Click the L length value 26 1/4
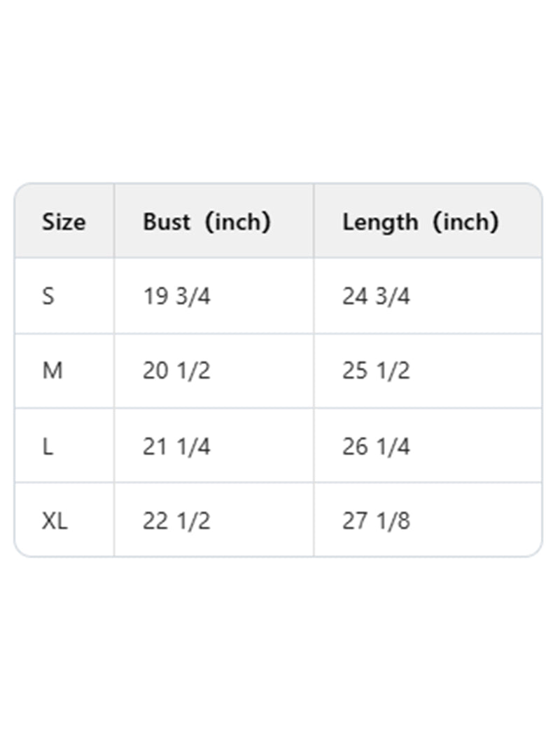This screenshot has width=560, height=735. click(x=376, y=446)
